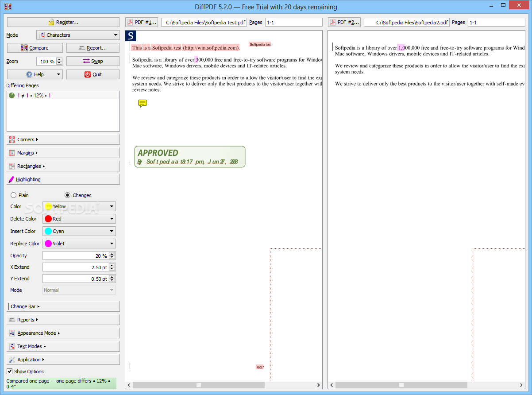Open the Replace Color dropdown set to Violet
532x395 pixels.
point(79,244)
